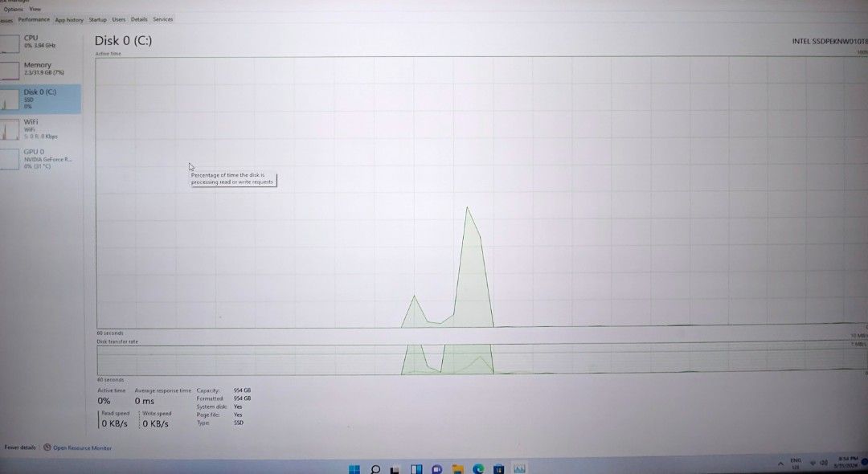Viewport: 868px width, 474px height.
Task: Click the Task Manager taskbar icon
Action: [x=518, y=469]
